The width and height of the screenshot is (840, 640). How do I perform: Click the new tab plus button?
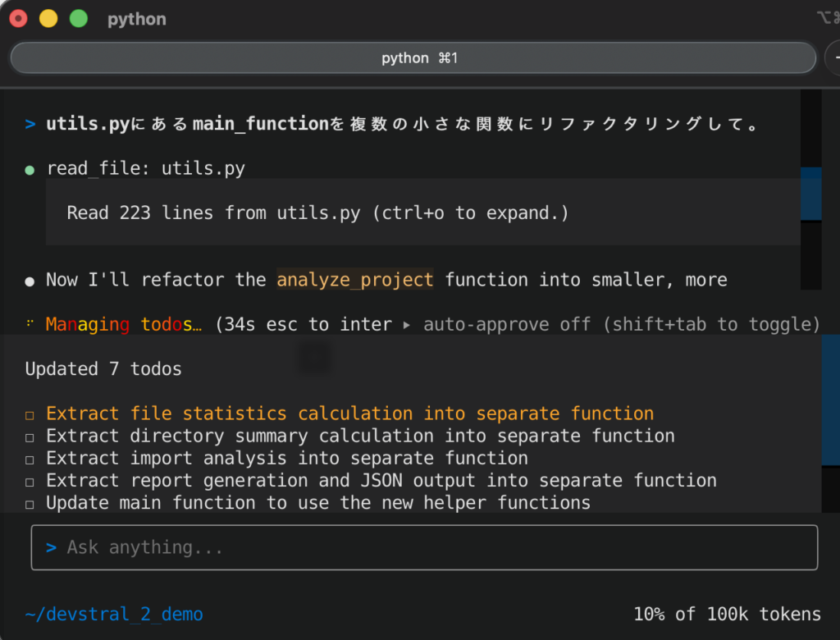point(833,58)
